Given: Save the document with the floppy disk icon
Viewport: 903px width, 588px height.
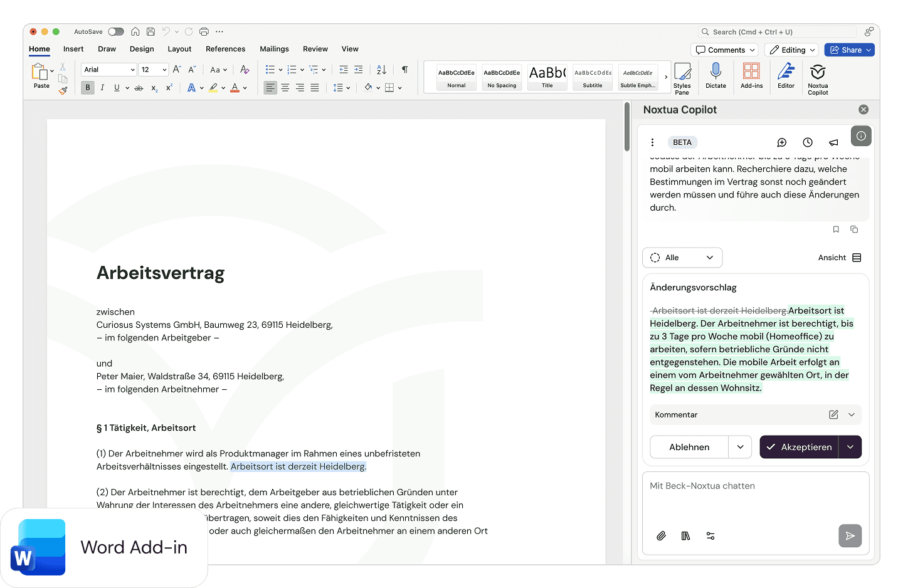Looking at the screenshot, I should coord(150,31).
